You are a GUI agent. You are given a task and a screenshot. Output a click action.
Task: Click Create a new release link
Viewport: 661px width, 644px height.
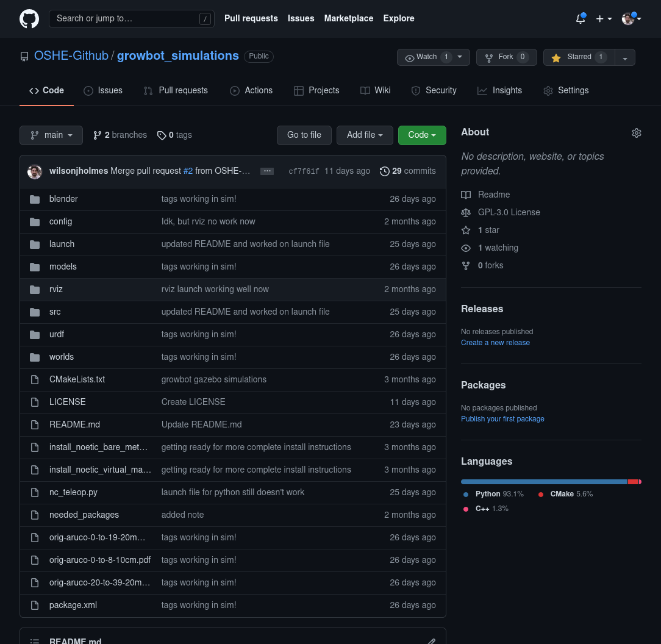coord(495,343)
